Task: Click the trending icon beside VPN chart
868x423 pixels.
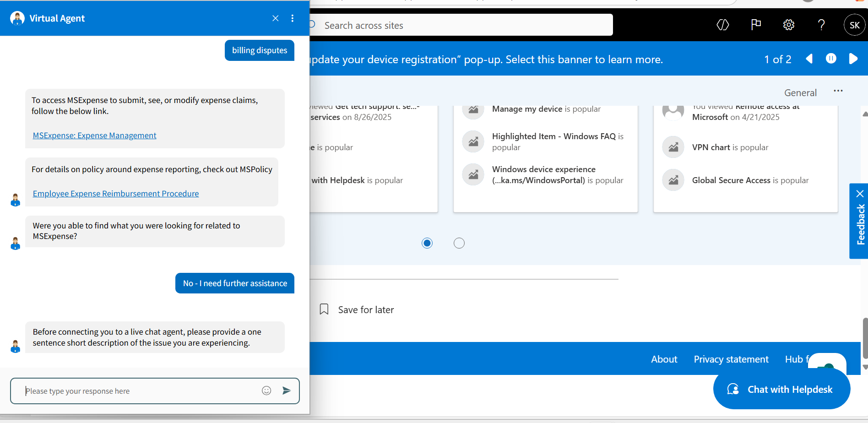Action: tap(673, 147)
